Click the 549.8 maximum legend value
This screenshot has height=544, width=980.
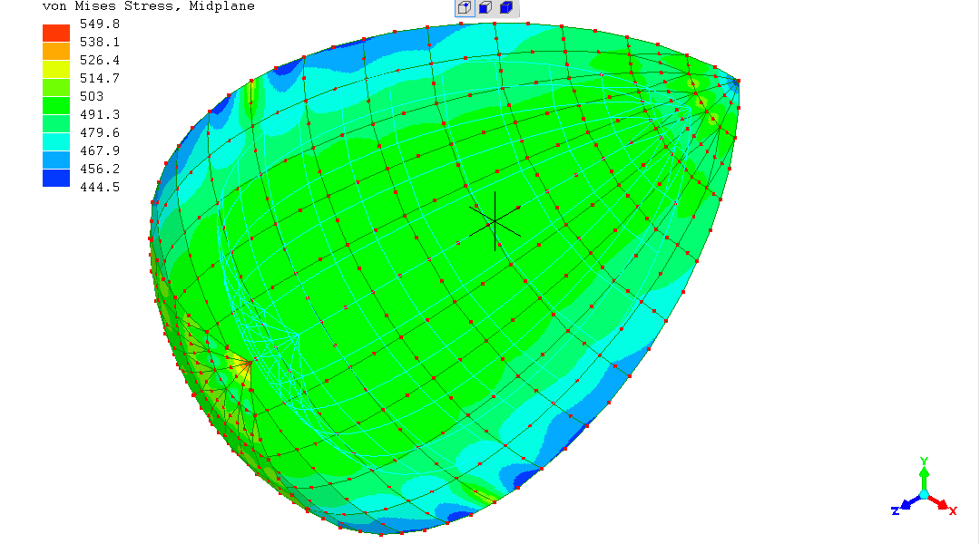tap(100, 24)
